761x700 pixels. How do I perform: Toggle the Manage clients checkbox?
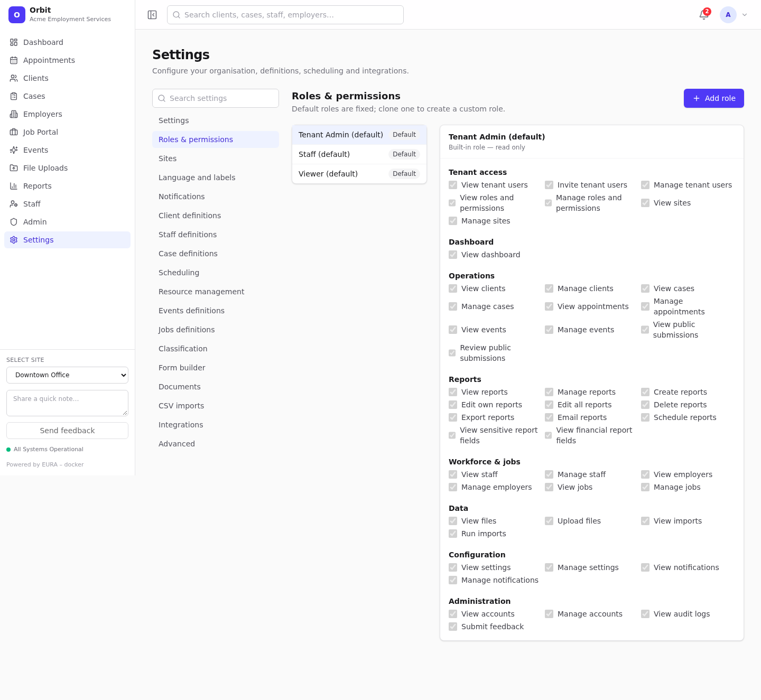tap(549, 288)
